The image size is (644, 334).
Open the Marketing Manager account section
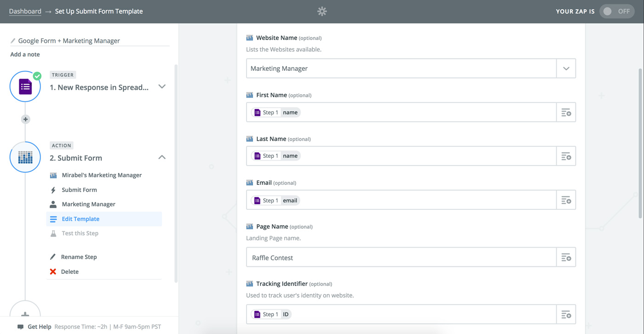(88, 204)
